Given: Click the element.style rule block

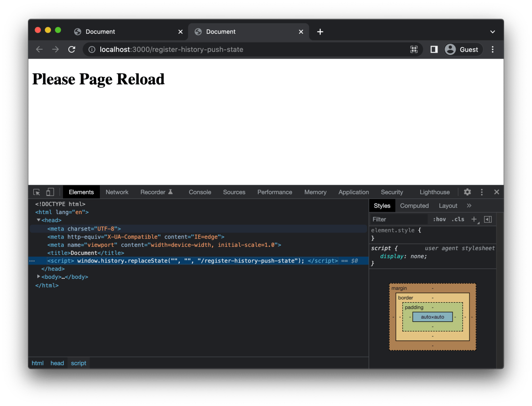Looking at the screenshot, I should pyautogui.click(x=433, y=234).
